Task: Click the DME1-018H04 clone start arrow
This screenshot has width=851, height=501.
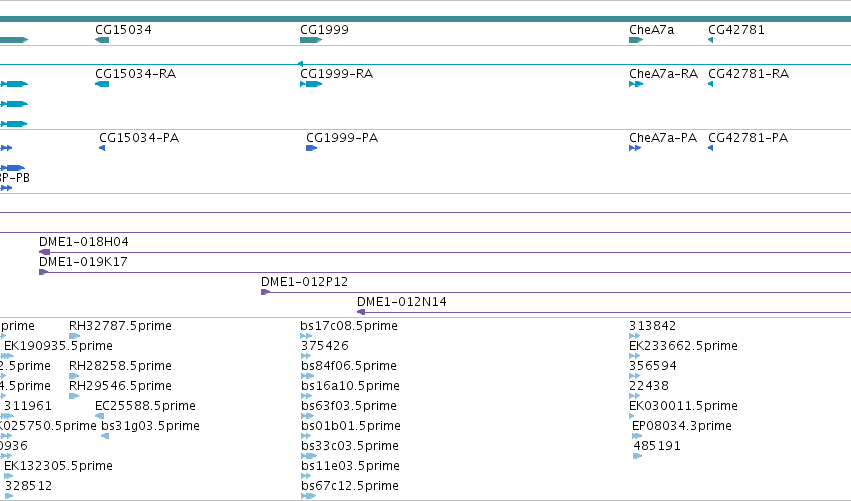Action: (45, 252)
